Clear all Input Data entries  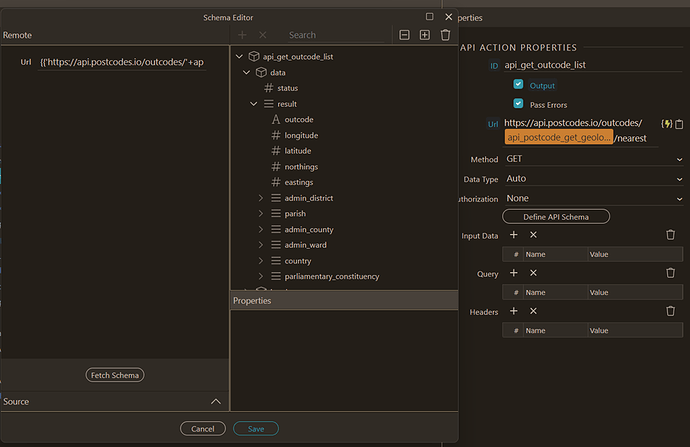pos(670,235)
